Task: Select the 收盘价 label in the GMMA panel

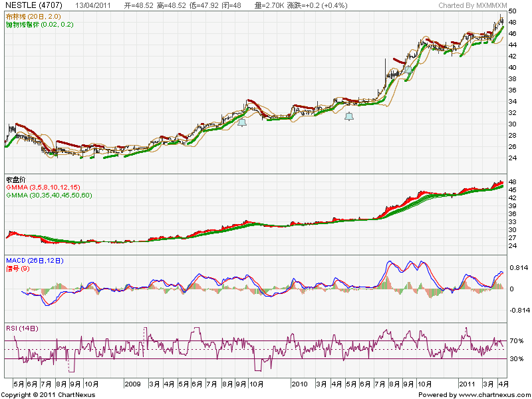Action: tap(15, 180)
